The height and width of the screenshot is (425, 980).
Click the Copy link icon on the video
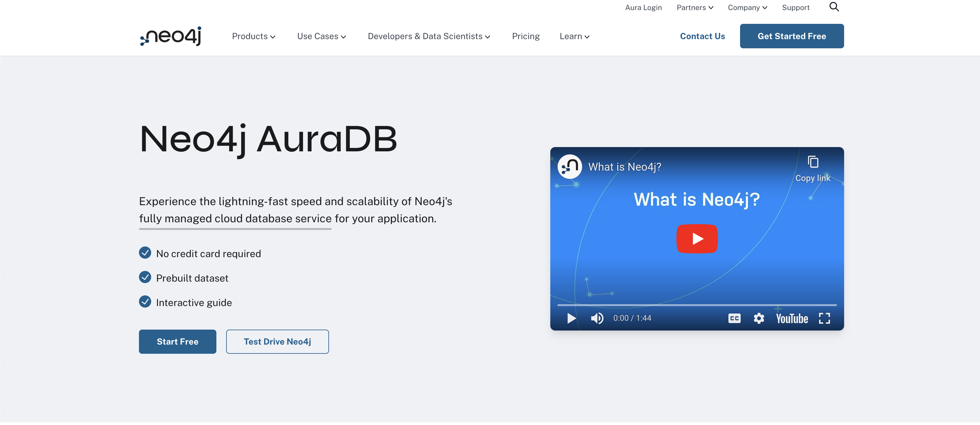point(813,162)
